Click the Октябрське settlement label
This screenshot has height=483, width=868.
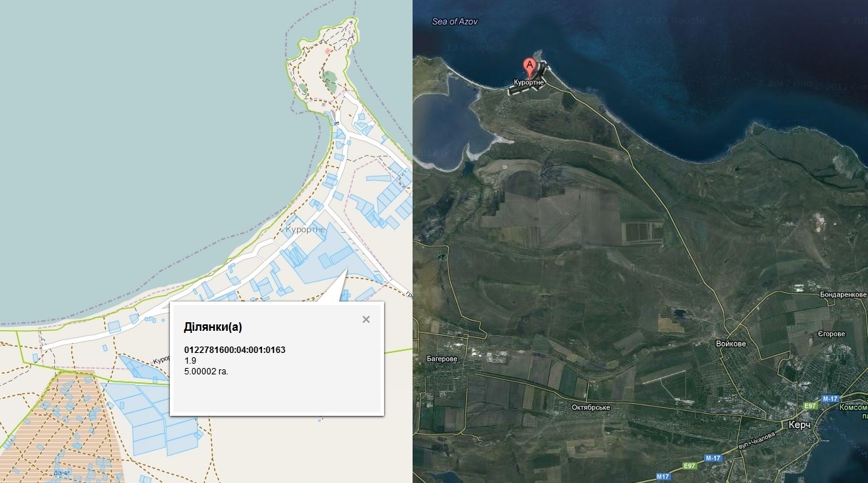coord(591,407)
